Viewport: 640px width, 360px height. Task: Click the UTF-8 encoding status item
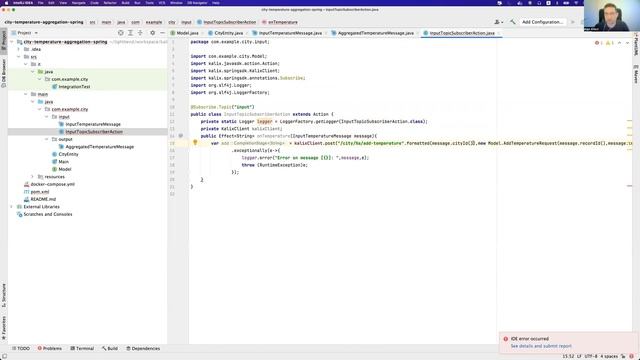point(591,356)
